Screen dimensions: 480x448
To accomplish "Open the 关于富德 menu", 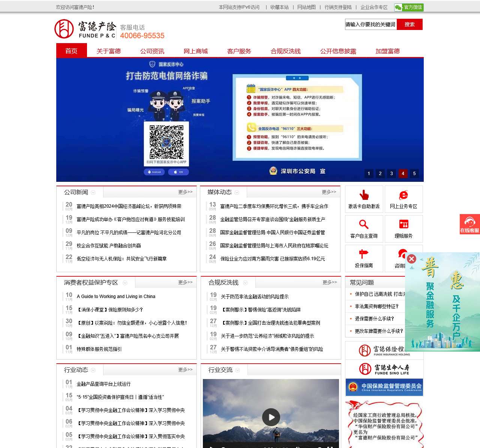I will (x=109, y=51).
